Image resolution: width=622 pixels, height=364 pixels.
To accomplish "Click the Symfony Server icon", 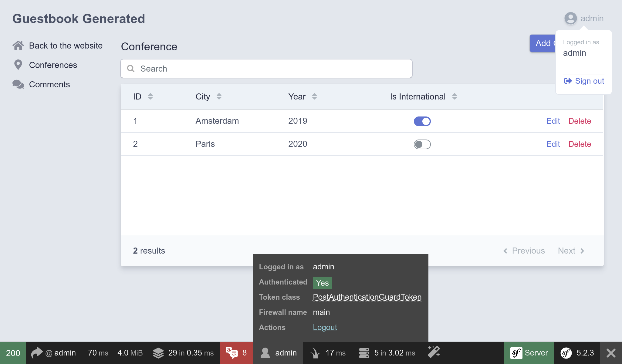I will (516, 353).
